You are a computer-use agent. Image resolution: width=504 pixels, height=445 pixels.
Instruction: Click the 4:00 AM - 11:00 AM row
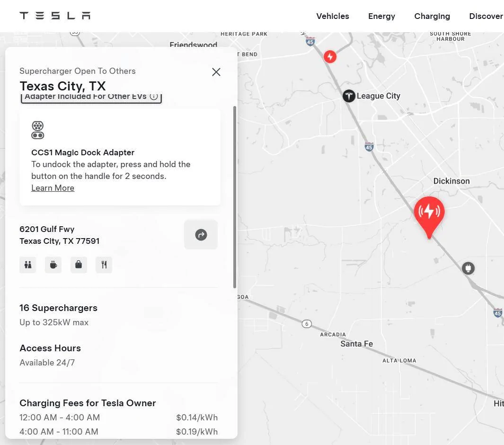tap(119, 432)
